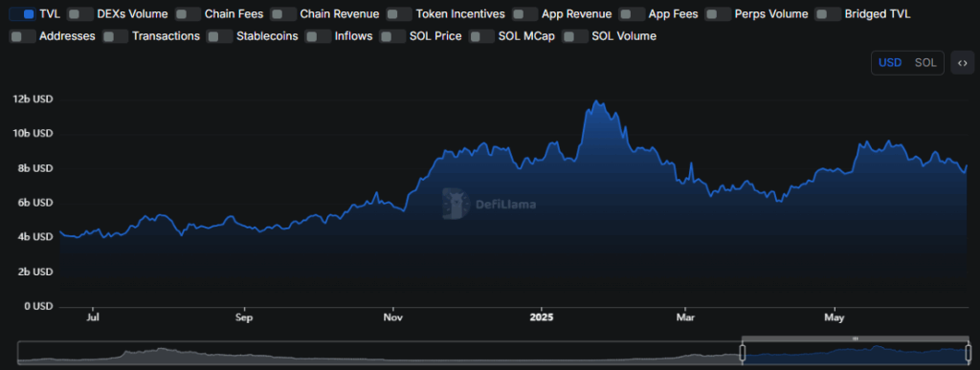Image resolution: width=980 pixels, height=370 pixels.
Task: Select USD denomination
Action: coord(890,63)
